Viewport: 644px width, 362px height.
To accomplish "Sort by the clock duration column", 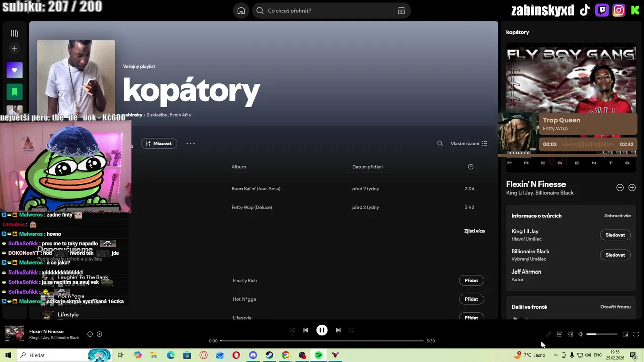I will (471, 167).
